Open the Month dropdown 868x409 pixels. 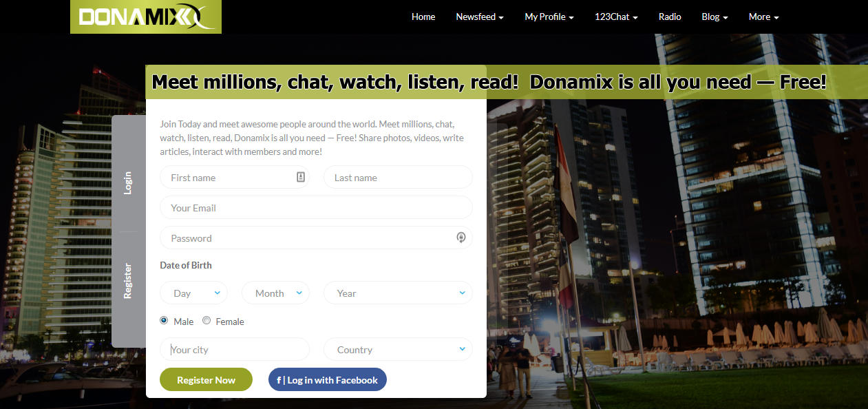(x=275, y=293)
